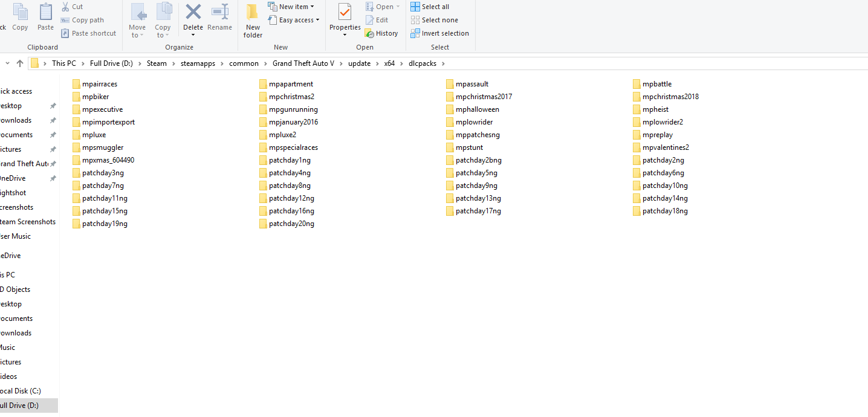The height and width of the screenshot is (417, 868).
Task: Open Local Disk (C:) in sidebar
Action: [22, 391]
